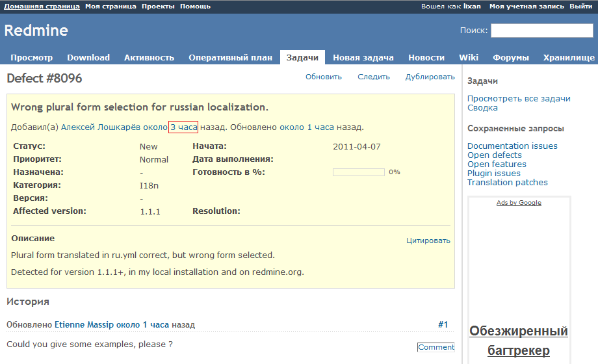
Task: Open Просмотреть все задачи in sidebar
Action: click(x=519, y=98)
